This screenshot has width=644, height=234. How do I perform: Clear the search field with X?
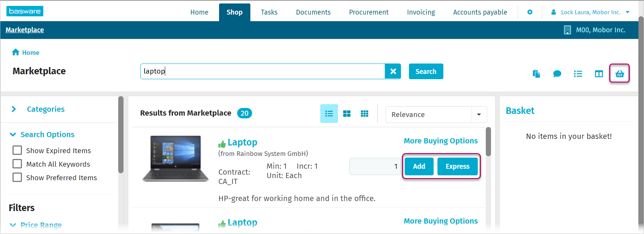pyautogui.click(x=393, y=71)
